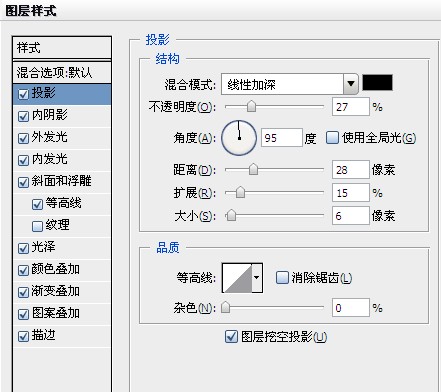Toggle the 颜色叠加 color overlay checkbox
This screenshot has width=441, height=392.
[x=23, y=271]
